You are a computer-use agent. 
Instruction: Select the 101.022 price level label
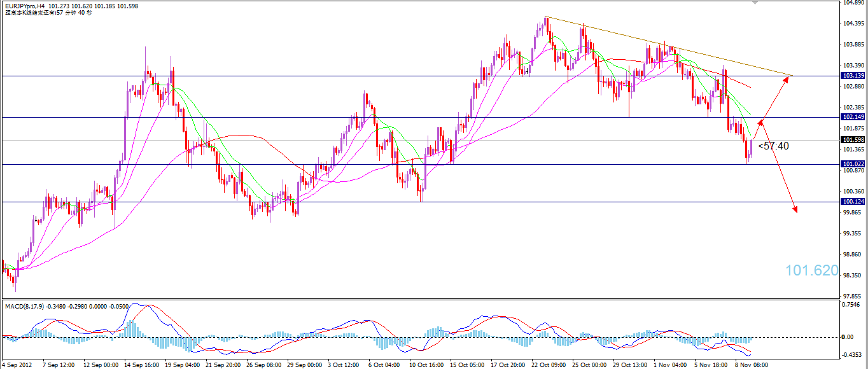click(852, 164)
